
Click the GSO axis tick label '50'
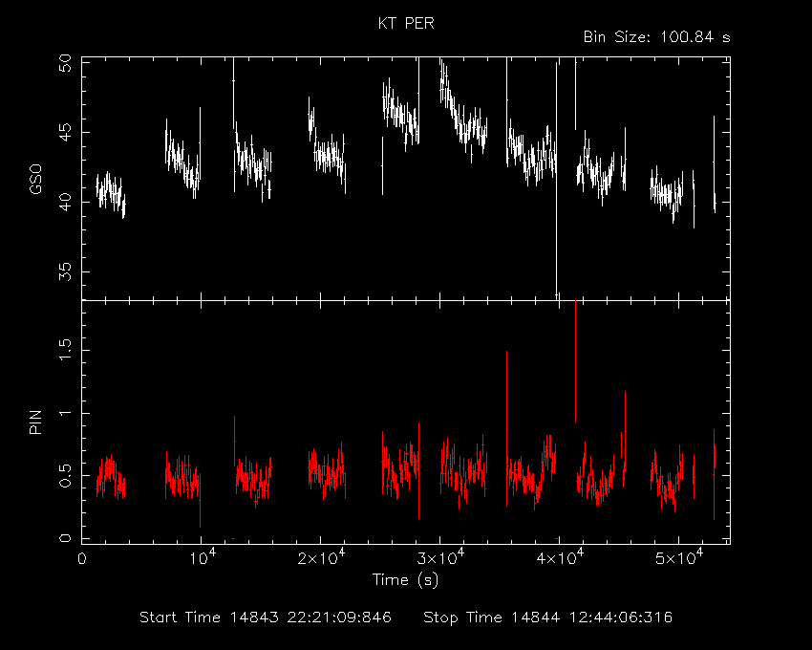click(x=65, y=64)
